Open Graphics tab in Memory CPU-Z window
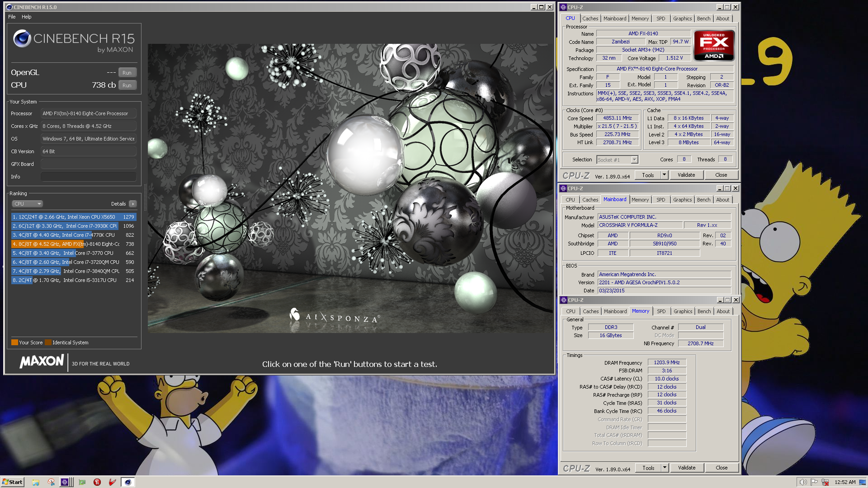Viewport: 868px width, 488px height. click(683, 311)
